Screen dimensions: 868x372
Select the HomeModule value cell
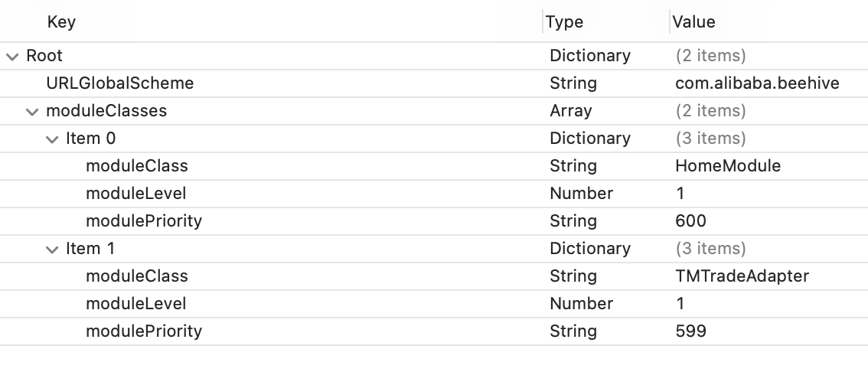coord(728,166)
